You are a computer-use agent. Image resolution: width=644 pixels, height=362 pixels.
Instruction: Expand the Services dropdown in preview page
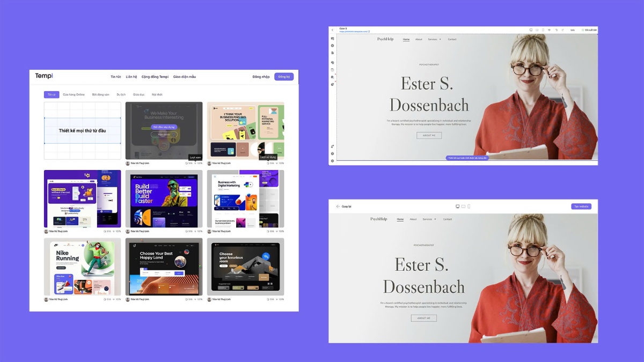click(x=429, y=219)
